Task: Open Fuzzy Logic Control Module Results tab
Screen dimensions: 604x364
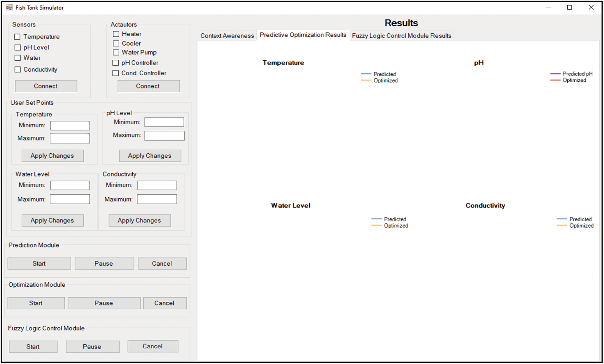Action: pos(401,36)
